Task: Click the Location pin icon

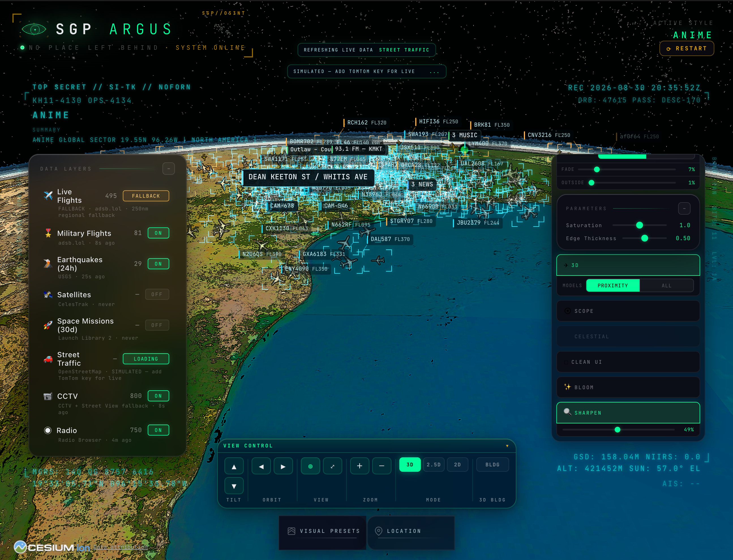Action: [378, 531]
